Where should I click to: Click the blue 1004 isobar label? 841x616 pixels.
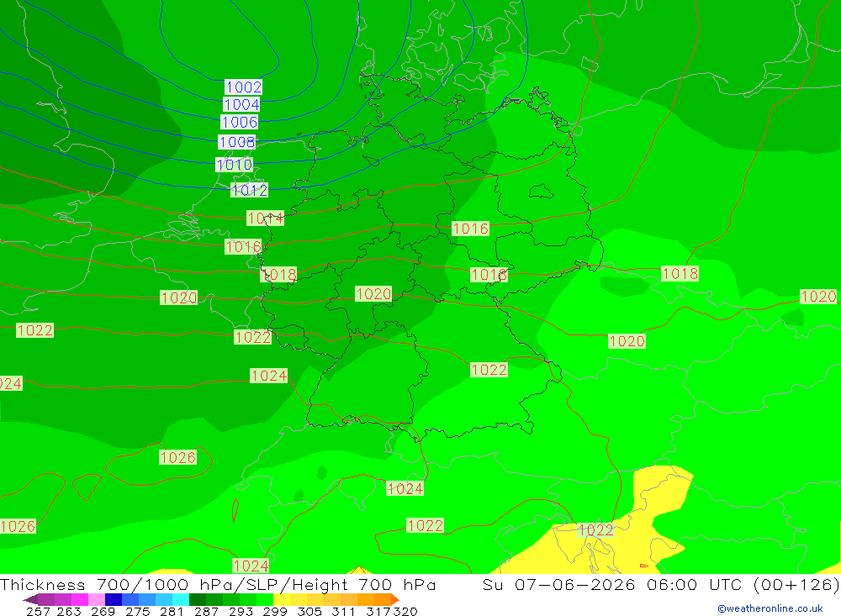point(241,104)
